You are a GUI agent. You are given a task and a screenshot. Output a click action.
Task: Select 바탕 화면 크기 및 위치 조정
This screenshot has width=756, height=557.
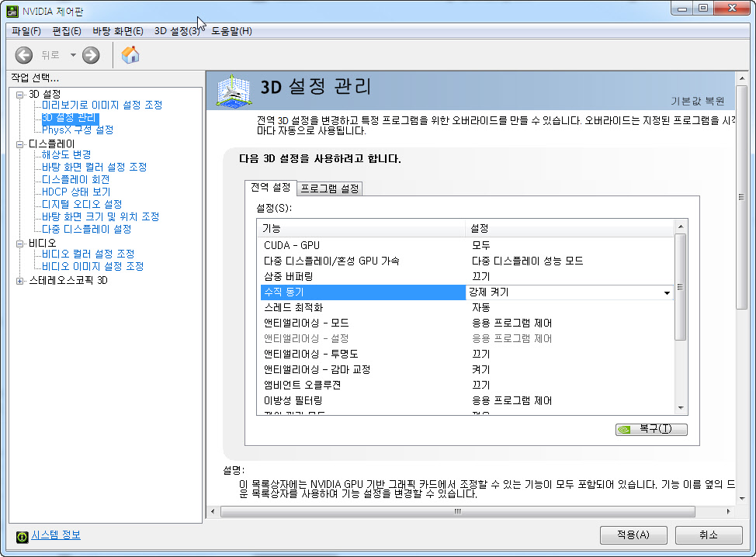point(100,216)
